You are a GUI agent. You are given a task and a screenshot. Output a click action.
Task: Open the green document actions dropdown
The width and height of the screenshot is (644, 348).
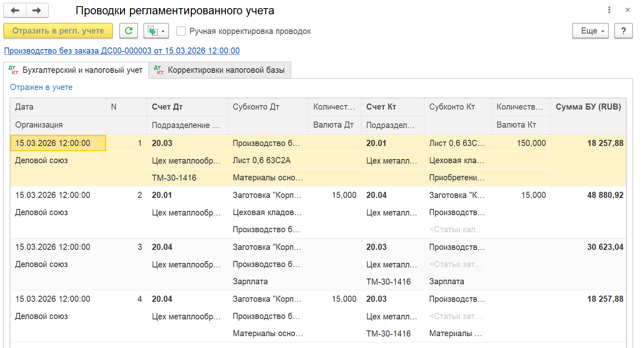click(x=156, y=31)
